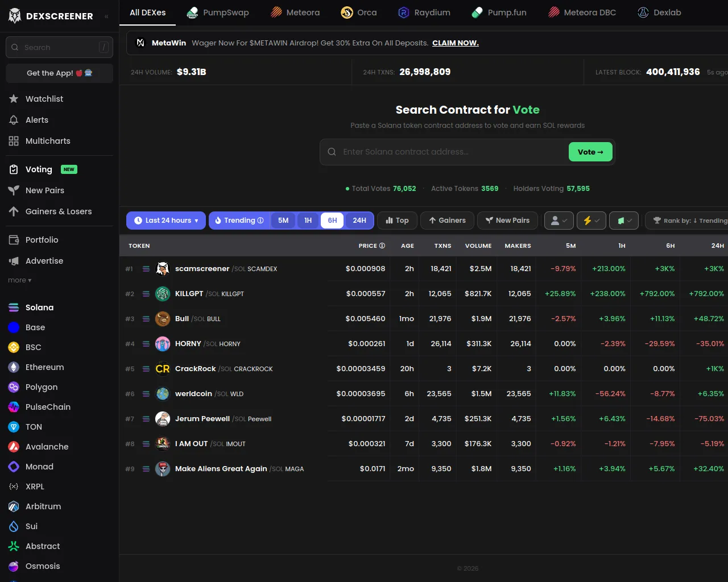Toggle the green megaphone filter button
Image resolution: width=728 pixels, height=582 pixels.
624,221
